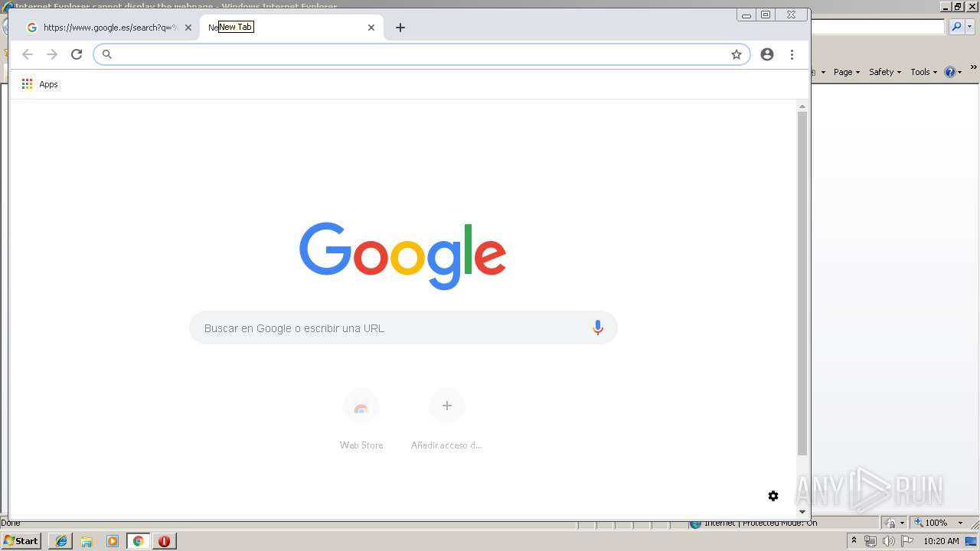Click inside the Internet Explorer search box

tap(877, 27)
